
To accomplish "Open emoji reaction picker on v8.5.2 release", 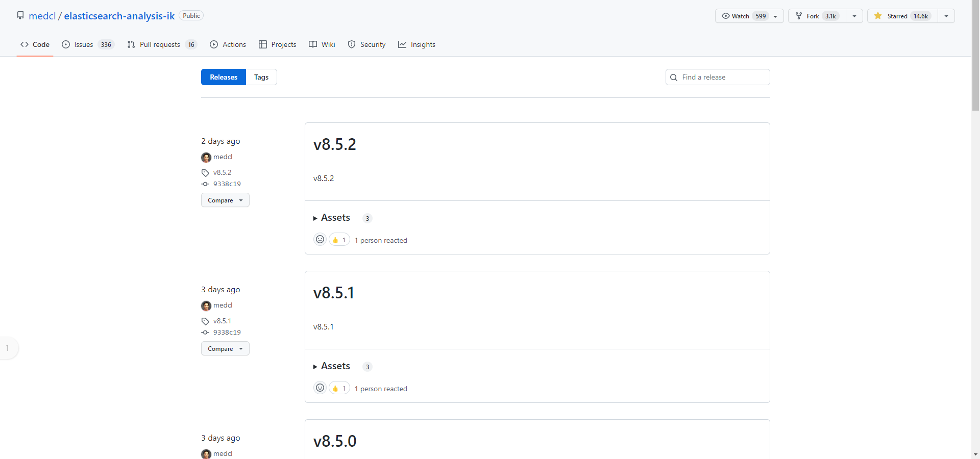I will click(x=320, y=240).
